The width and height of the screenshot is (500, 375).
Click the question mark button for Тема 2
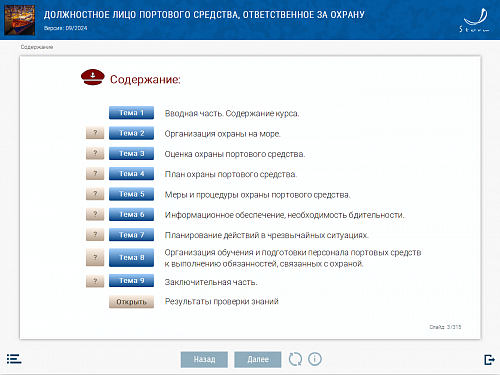click(95, 133)
